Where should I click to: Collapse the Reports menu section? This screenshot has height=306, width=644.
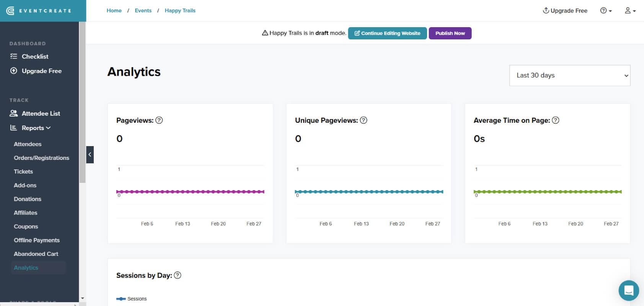36,128
